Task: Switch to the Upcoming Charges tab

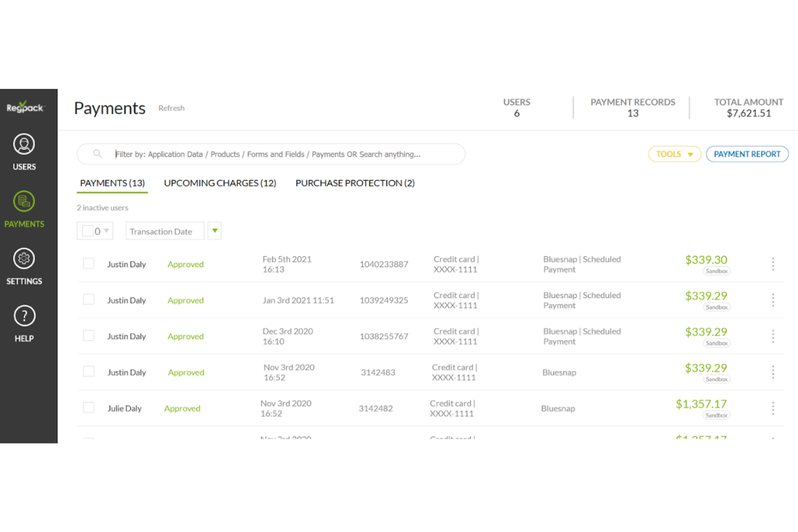Action: click(220, 183)
